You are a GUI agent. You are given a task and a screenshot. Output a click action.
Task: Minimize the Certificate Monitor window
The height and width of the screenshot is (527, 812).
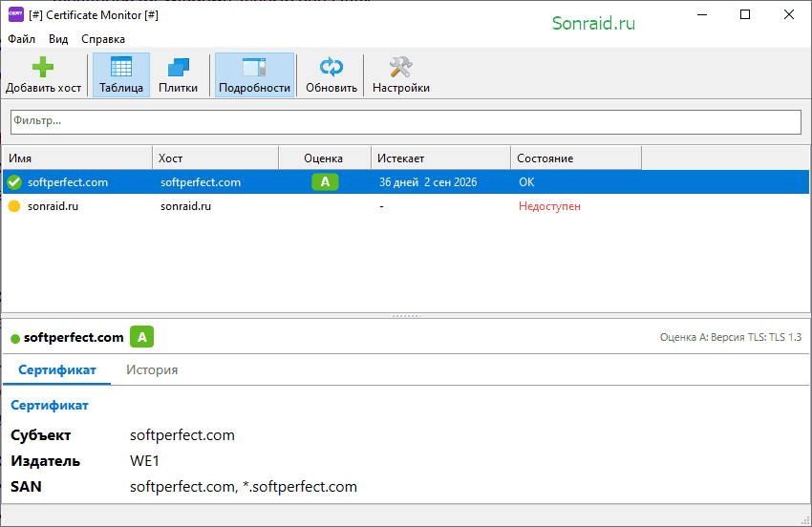pyautogui.click(x=702, y=14)
